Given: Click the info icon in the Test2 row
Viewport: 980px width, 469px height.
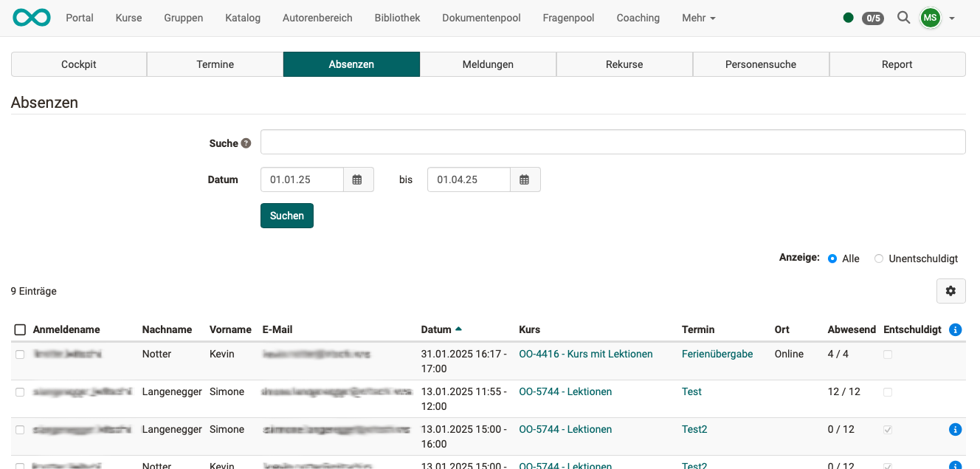Looking at the screenshot, I should (x=955, y=429).
